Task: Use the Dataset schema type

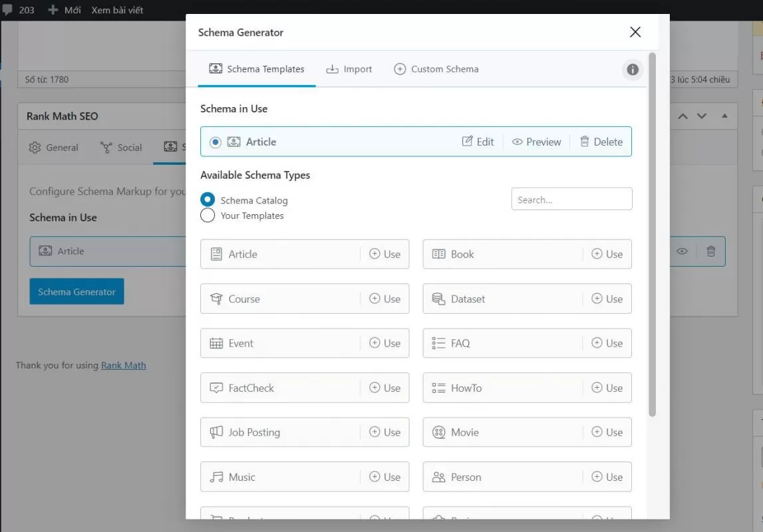Action: click(x=607, y=299)
